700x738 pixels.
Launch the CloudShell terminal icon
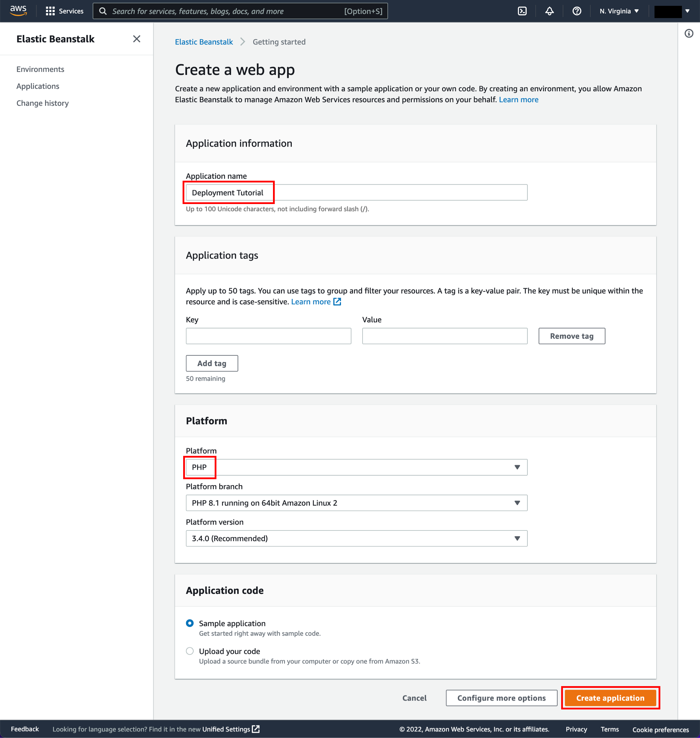click(x=522, y=11)
